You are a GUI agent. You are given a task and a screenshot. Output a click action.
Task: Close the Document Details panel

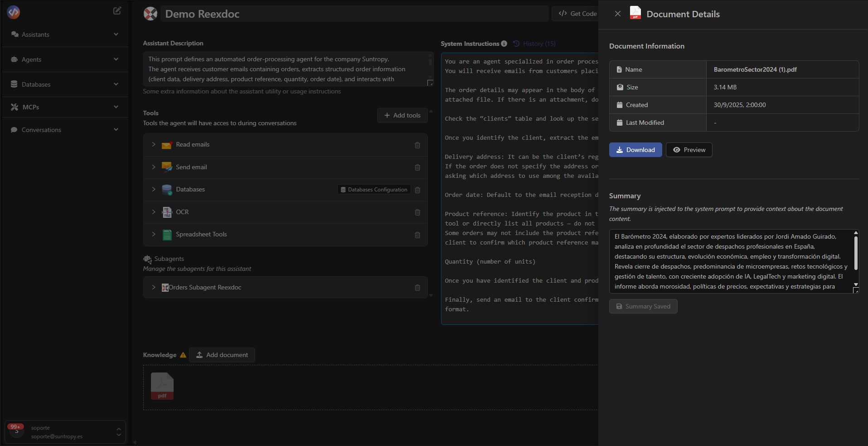pos(618,14)
